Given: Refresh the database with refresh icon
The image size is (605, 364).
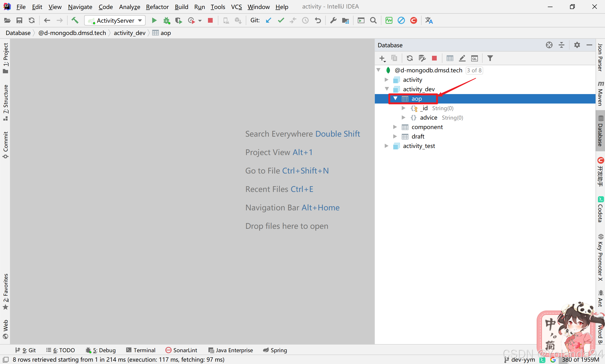Looking at the screenshot, I should tap(410, 58).
